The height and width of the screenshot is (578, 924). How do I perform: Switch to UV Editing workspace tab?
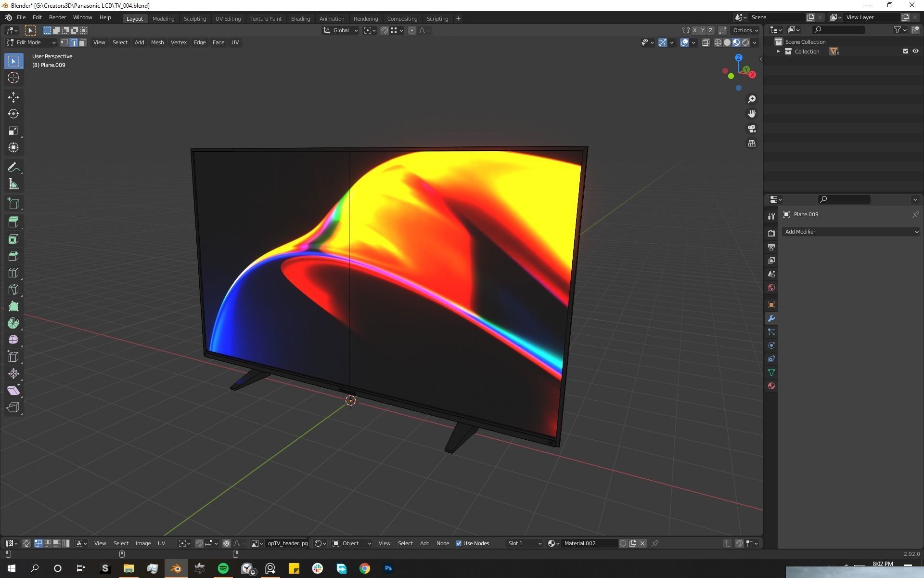228,19
